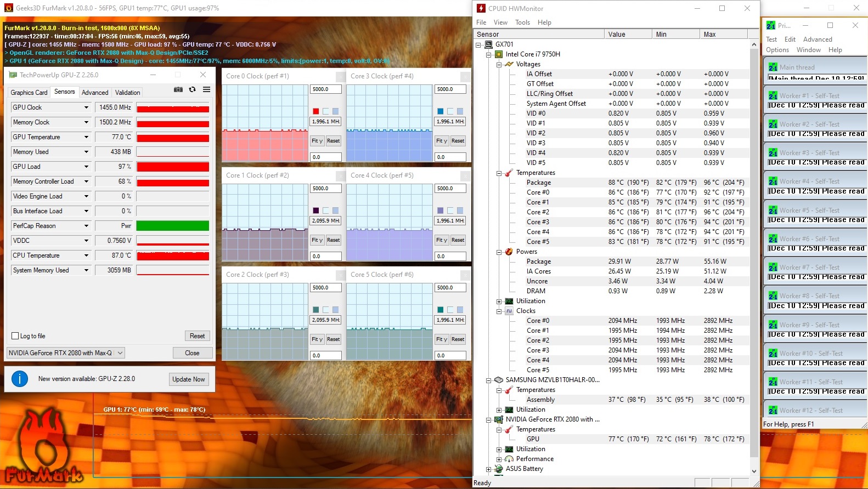Click the thermometer icon beside SAMSUNG Temperatures
The width and height of the screenshot is (868, 489).
[509, 390]
